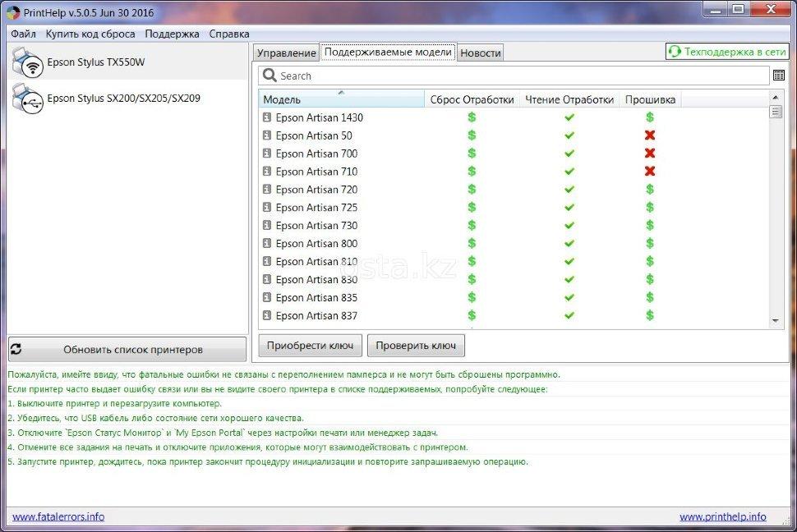Click the green check icon for Artisan 700

569,154
